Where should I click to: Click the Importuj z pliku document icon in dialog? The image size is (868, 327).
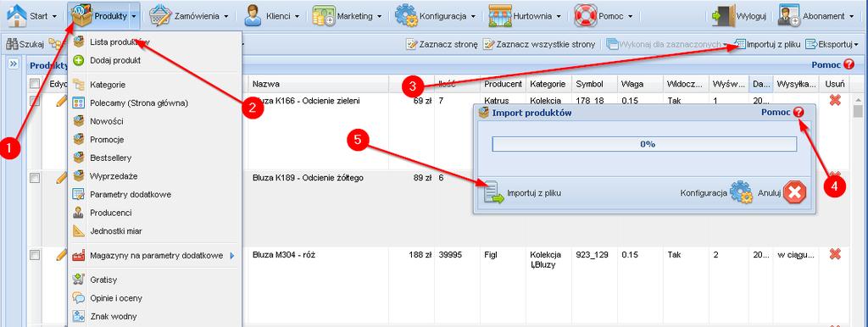coord(494,192)
